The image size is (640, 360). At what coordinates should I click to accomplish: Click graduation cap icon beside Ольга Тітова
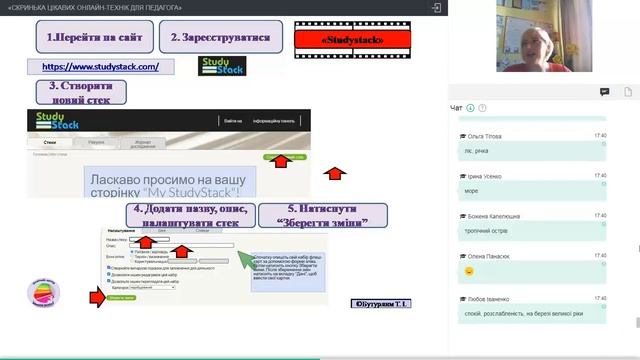463,136
